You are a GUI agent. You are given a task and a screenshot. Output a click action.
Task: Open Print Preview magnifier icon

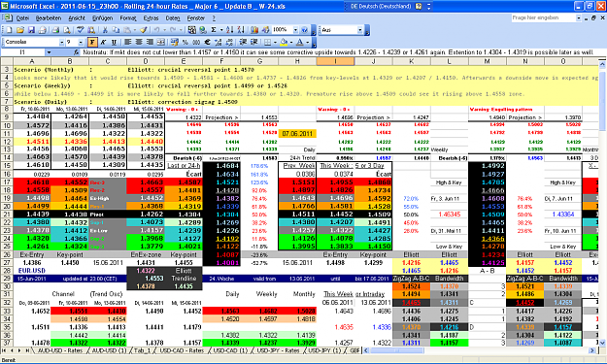[67, 30]
